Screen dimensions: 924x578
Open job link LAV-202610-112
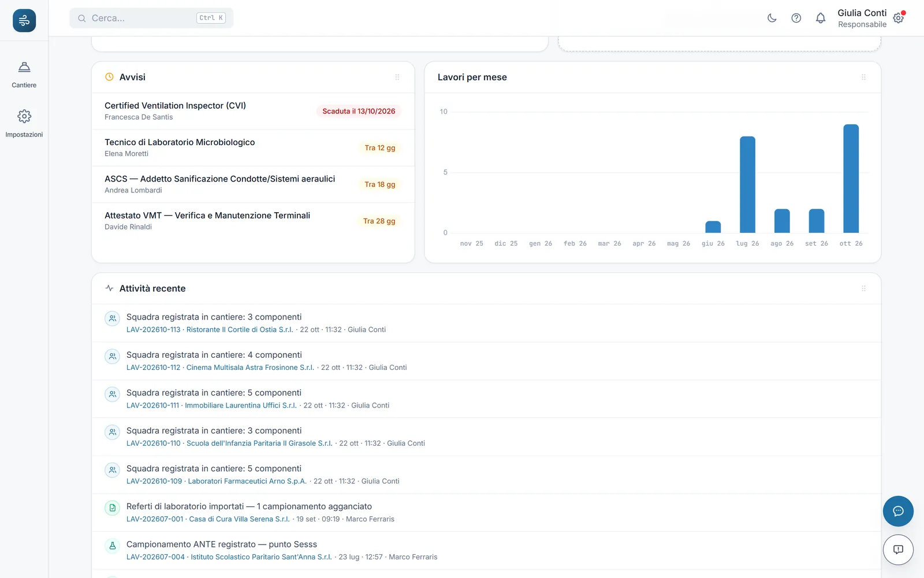pyautogui.click(x=154, y=368)
